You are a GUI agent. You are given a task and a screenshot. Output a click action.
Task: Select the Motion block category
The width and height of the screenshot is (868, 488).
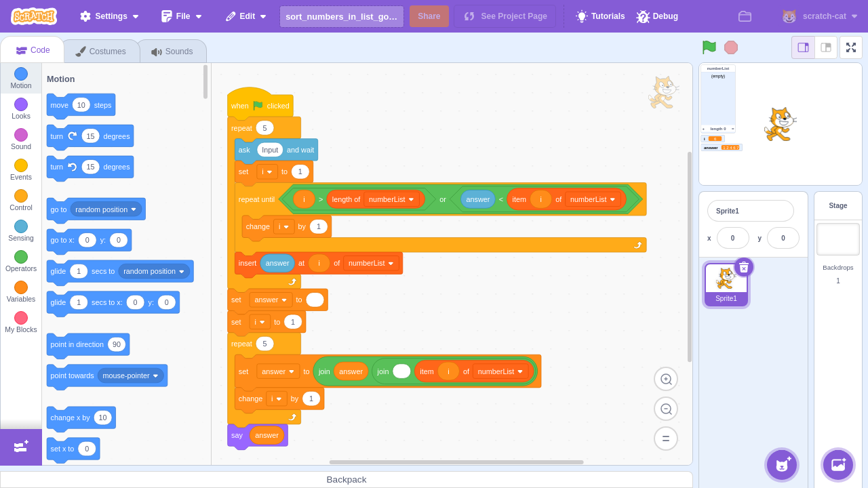[x=21, y=79]
